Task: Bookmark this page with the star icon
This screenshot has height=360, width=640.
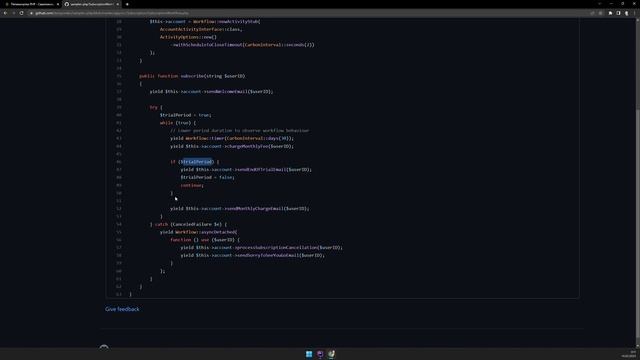Action: click(x=600, y=13)
